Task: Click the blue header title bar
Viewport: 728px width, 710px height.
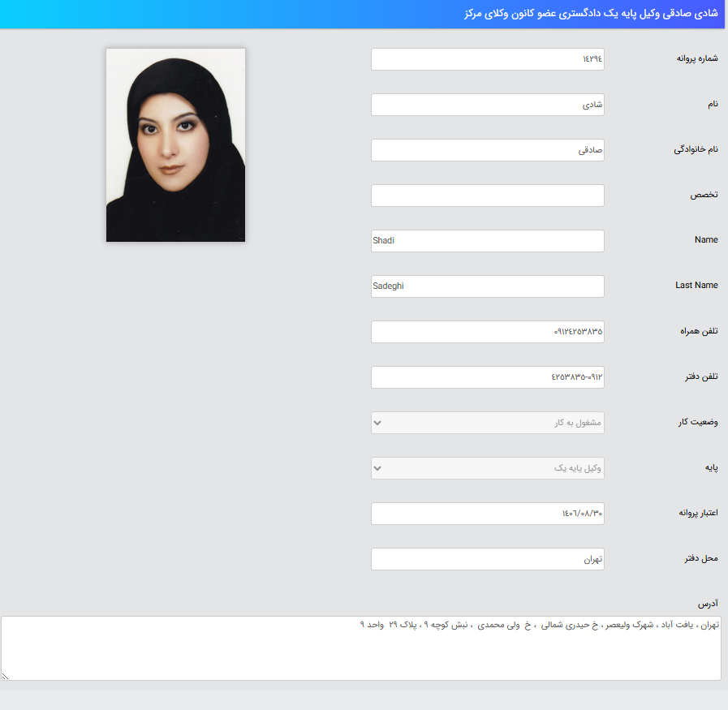Action: [x=364, y=14]
